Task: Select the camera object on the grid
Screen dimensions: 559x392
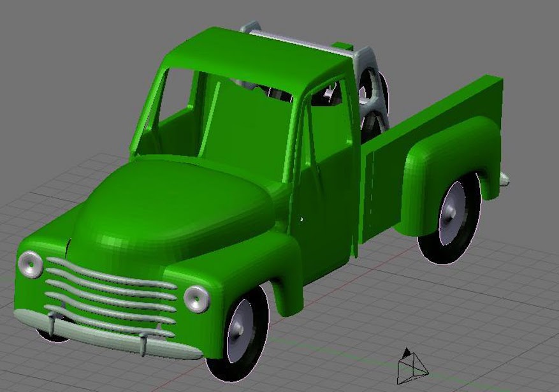Action: [412, 367]
